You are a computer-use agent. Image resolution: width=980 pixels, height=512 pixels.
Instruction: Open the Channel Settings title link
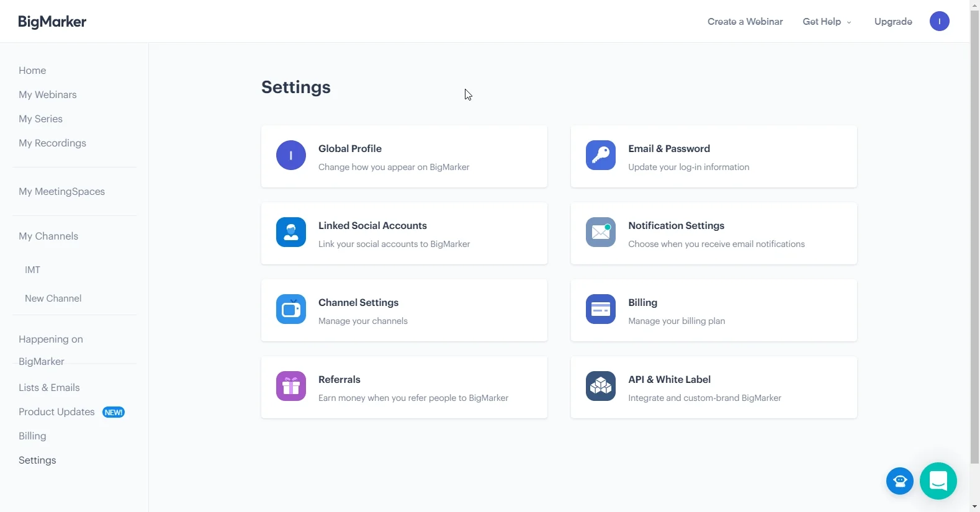(x=358, y=303)
